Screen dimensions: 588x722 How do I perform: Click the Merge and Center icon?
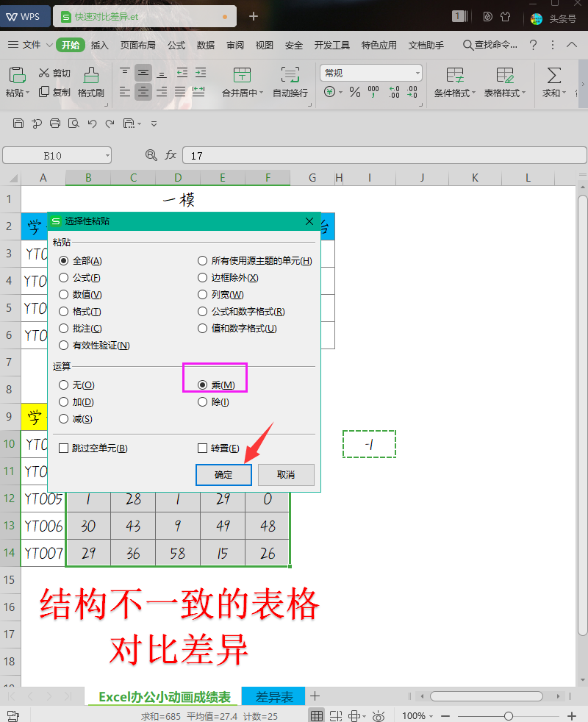pyautogui.click(x=242, y=74)
